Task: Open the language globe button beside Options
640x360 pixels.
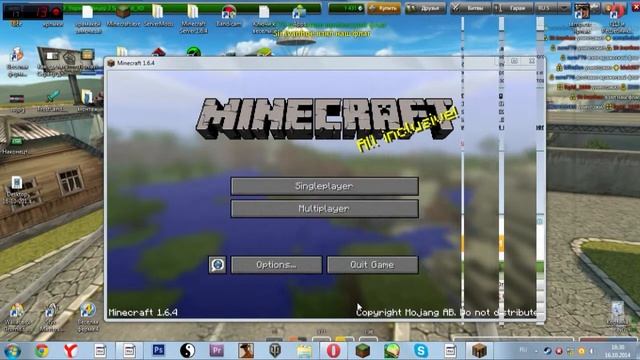Action: coord(217,265)
